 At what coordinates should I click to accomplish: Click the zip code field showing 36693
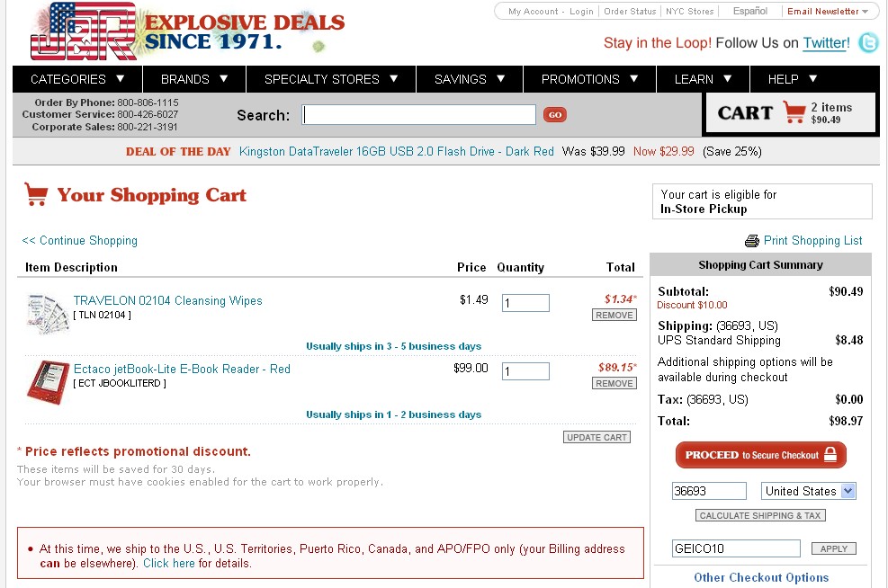[x=709, y=491]
